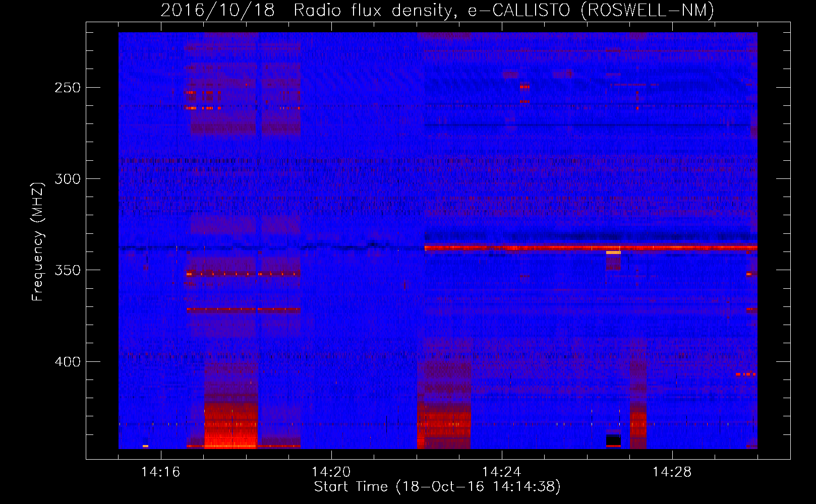Click the 14:28 time tick label

coord(672,472)
